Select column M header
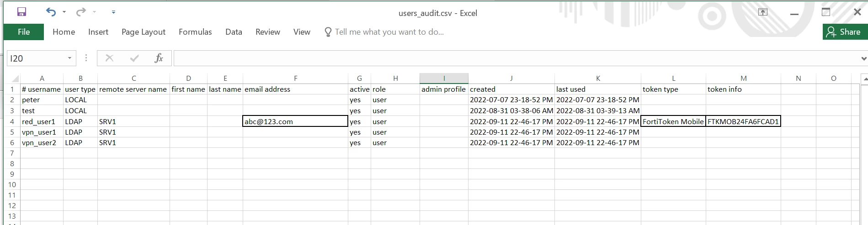The height and width of the screenshot is (225, 868). click(743, 78)
